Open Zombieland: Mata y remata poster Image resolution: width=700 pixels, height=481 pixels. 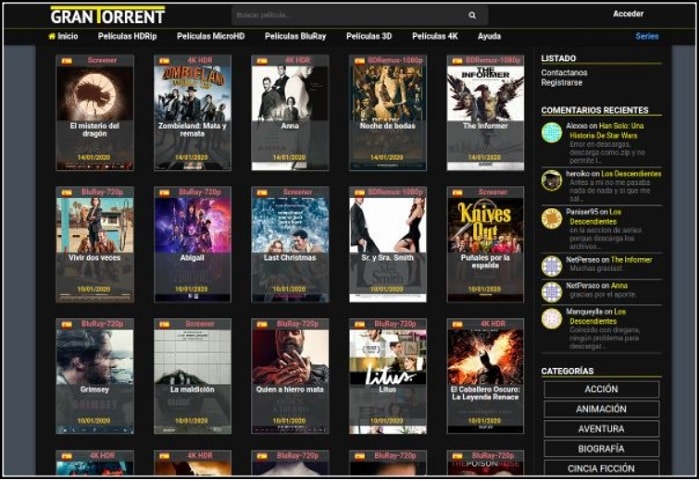pos(192,113)
